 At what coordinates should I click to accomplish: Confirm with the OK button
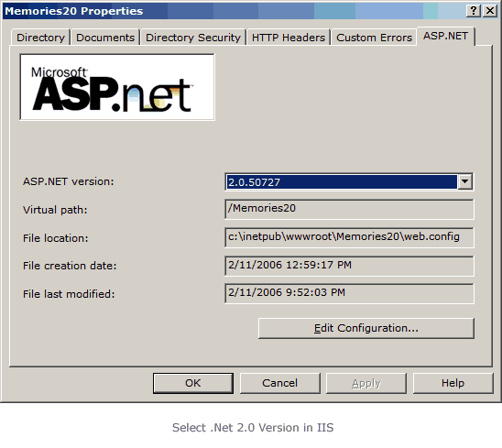point(193,383)
